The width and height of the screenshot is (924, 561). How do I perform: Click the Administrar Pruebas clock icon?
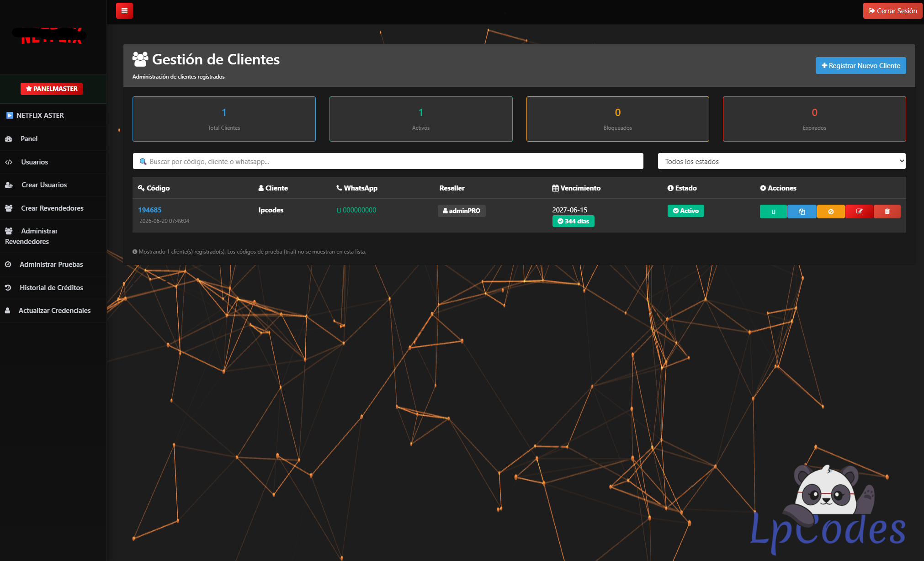8,265
